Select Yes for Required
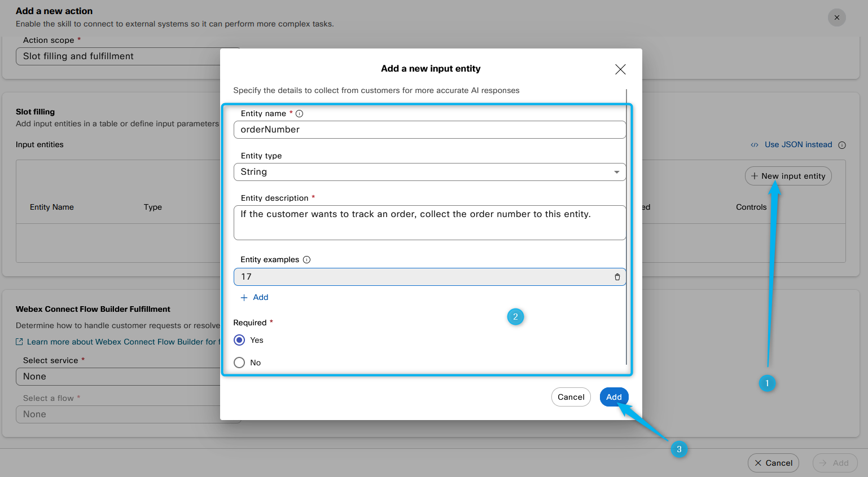The height and width of the screenshot is (477, 868). [239, 340]
